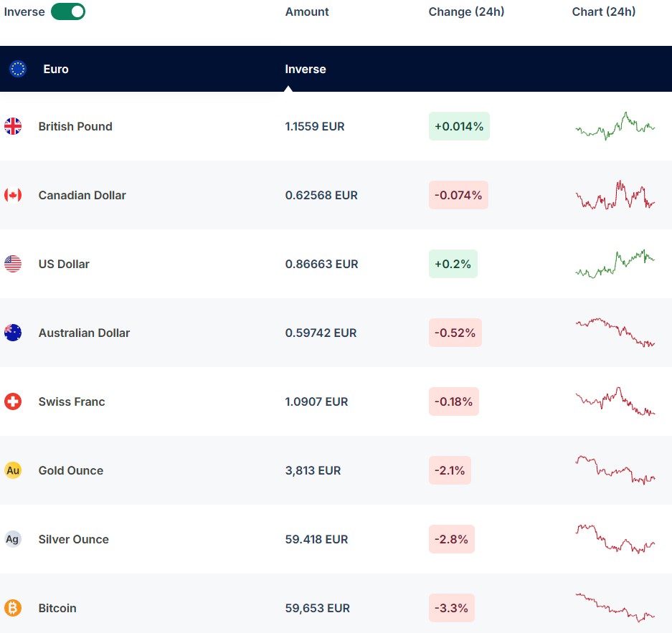Click the British Pound +0.014% change badge

point(459,126)
